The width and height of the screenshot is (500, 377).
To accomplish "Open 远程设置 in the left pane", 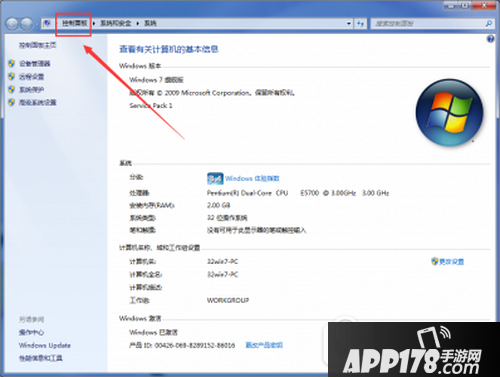I will tap(31, 77).
